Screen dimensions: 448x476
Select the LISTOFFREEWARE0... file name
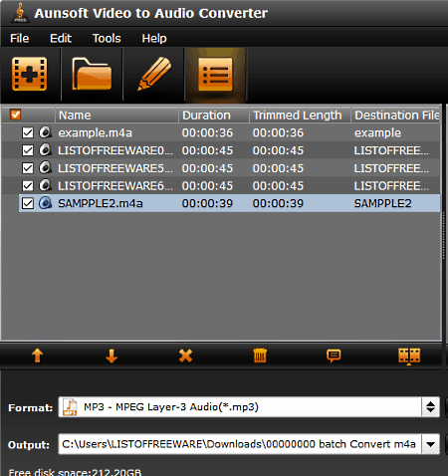pos(115,150)
